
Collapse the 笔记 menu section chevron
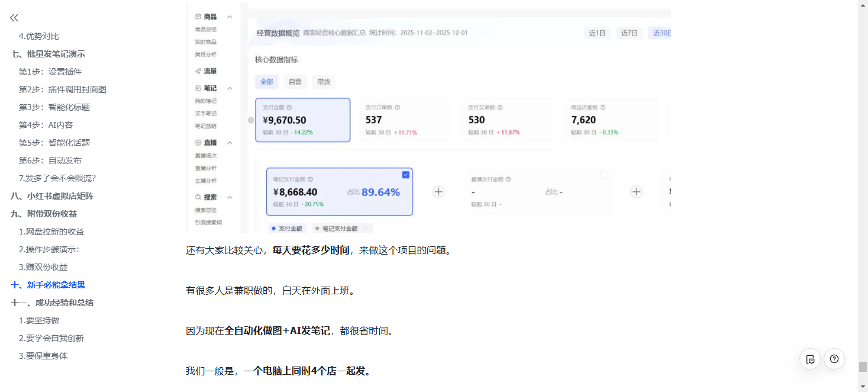point(230,88)
